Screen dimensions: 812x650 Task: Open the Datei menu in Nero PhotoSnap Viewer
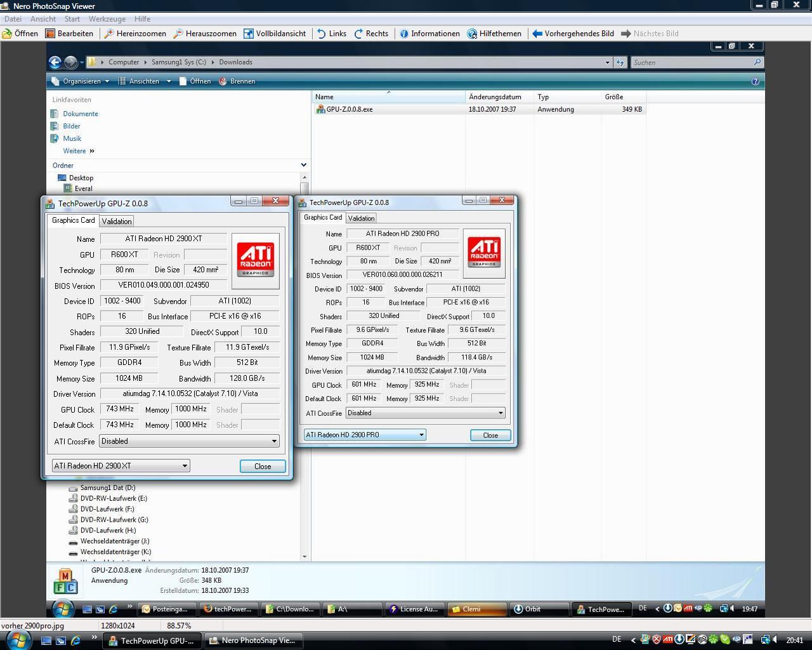[13, 19]
